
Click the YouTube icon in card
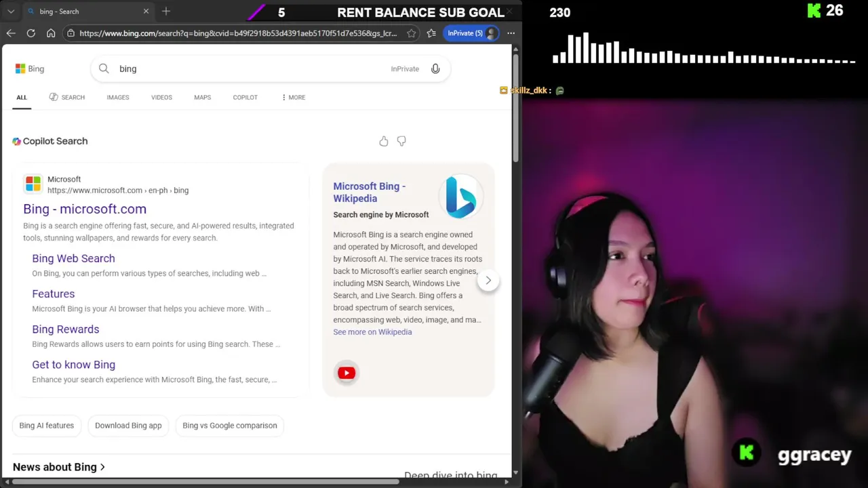coord(346,373)
